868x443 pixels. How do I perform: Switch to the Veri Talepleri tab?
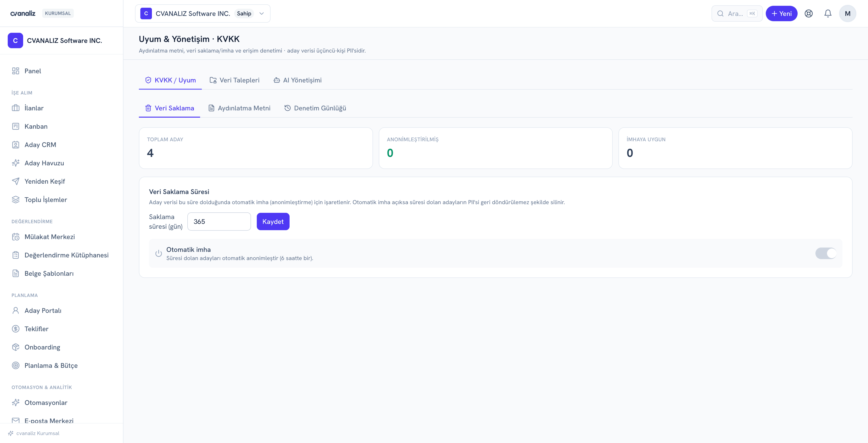click(235, 80)
